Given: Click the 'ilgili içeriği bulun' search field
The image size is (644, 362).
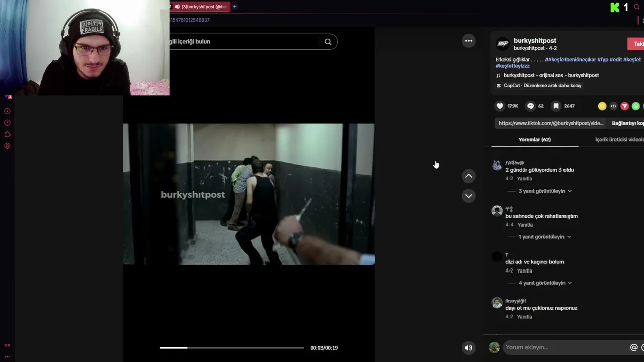Looking at the screenshot, I should [244, 42].
